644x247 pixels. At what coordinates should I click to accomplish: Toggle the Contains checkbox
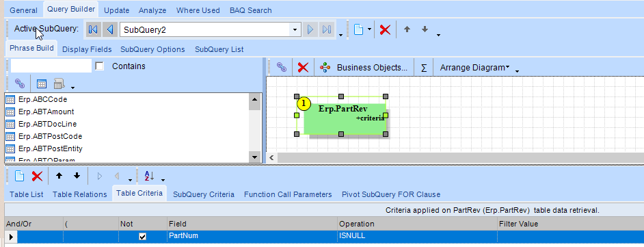(x=99, y=66)
